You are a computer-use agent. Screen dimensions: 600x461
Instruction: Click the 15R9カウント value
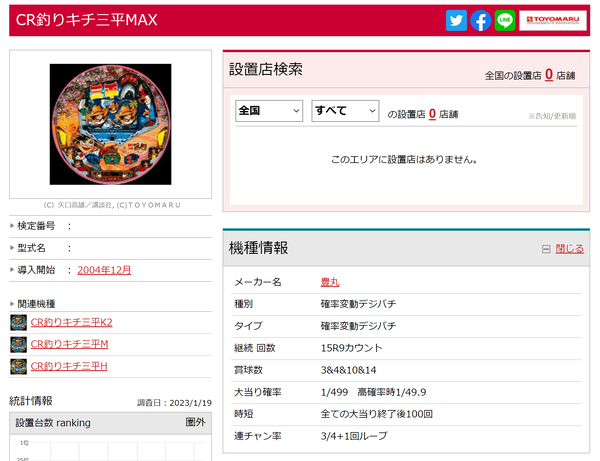coord(351,348)
